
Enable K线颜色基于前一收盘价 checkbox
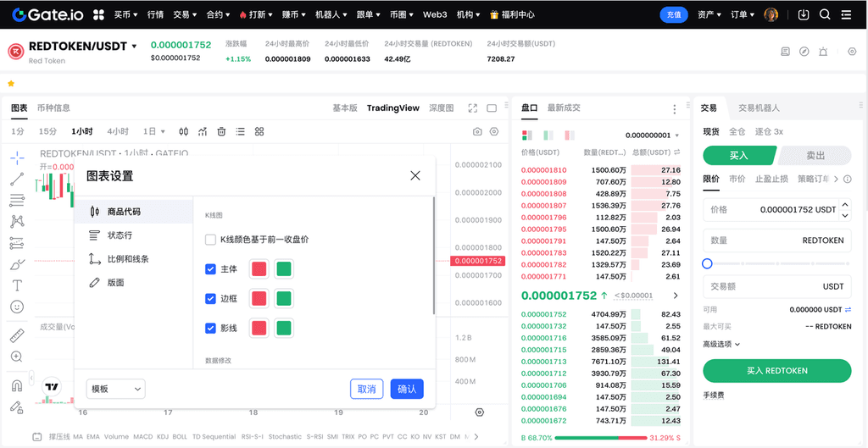(x=210, y=240)
